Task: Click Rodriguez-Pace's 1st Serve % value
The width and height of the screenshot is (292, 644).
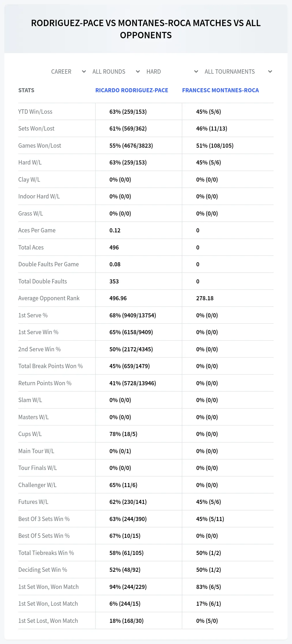Action: point(133,315)
